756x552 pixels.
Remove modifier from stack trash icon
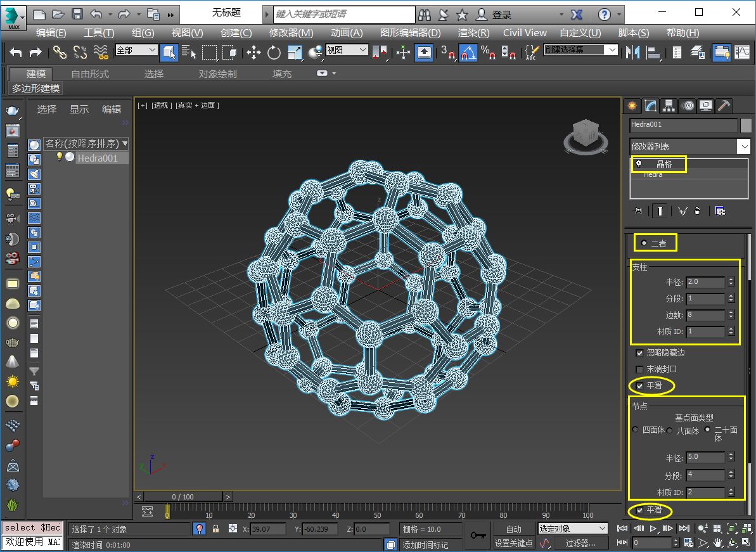coord(697,211)
